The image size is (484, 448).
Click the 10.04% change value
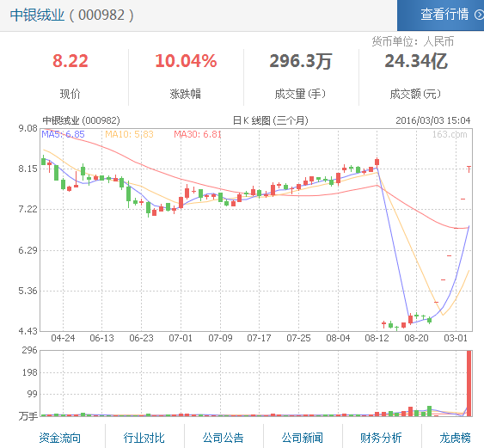[186, 61]
